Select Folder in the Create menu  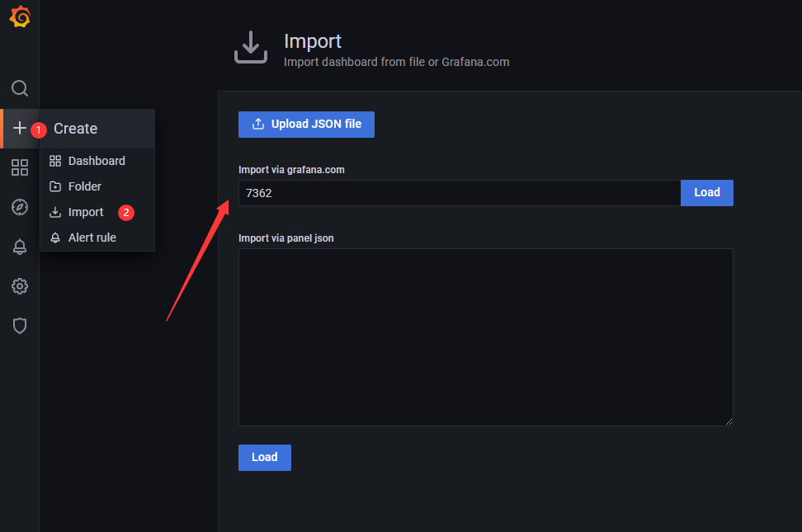click(84, 186)
